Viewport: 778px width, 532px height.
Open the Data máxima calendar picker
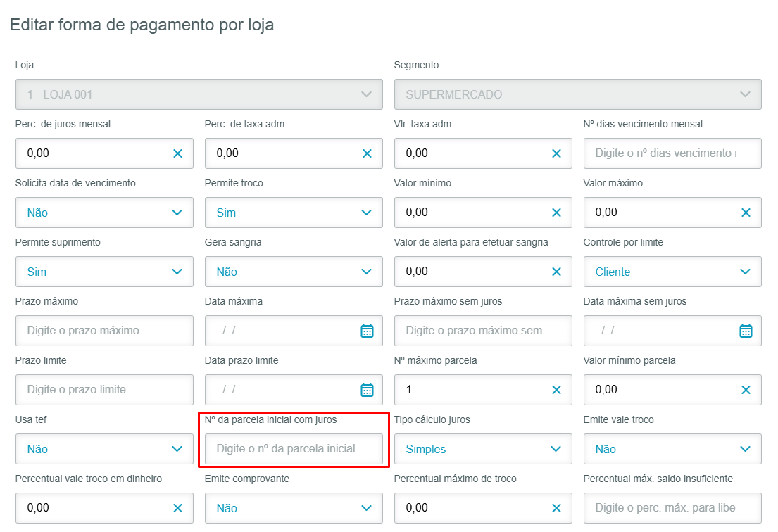point(367,331)
